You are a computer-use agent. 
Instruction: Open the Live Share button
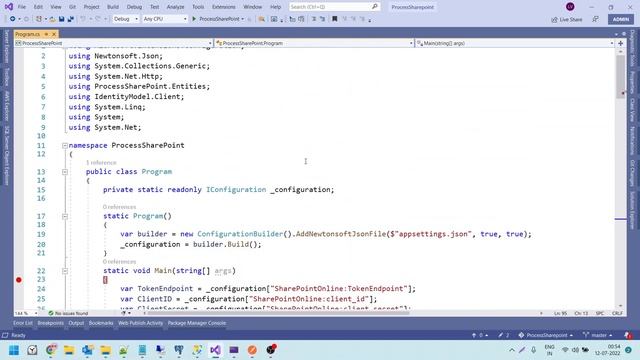pyautogui.click(x=567, y=19)
